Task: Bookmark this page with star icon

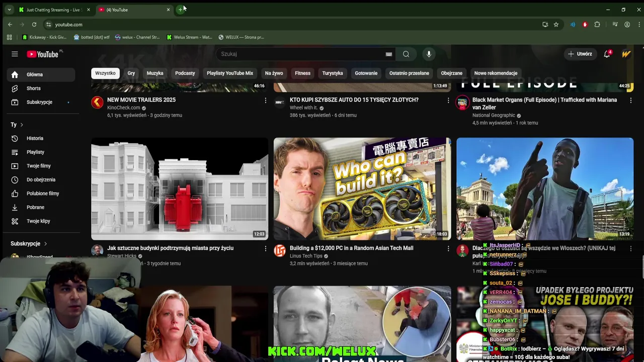Action: point(556,25)
